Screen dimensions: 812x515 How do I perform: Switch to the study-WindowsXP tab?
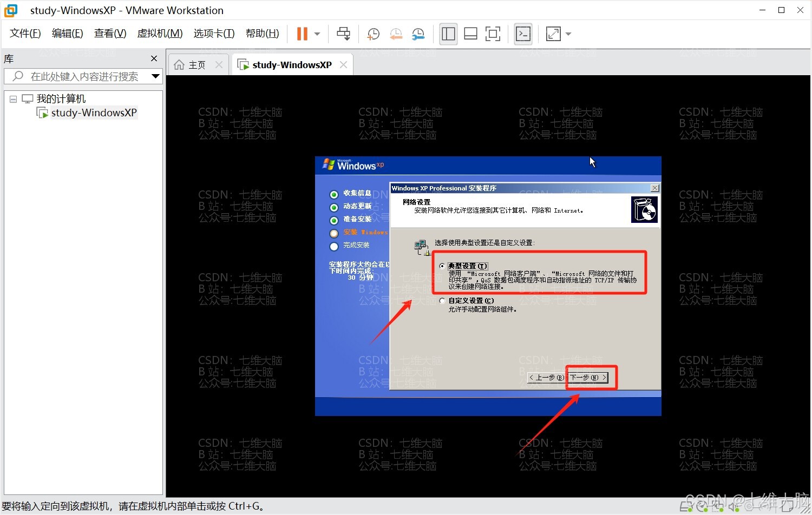tap(292, 65)
